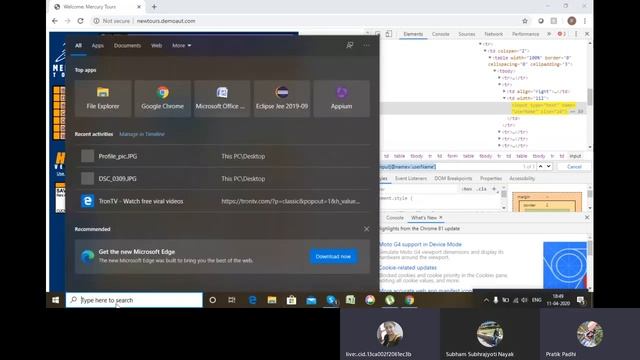Viewport: 640px width, 360px height.
Task: Open the Mail taskbar icon
Action: (311, 300)
